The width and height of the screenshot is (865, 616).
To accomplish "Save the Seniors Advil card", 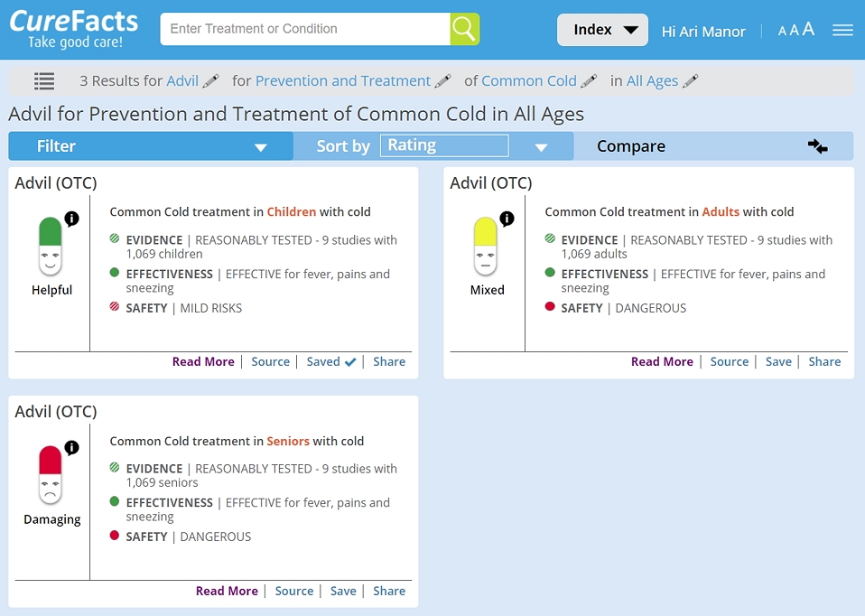I will pyautogui.click(x=343, y=591).
